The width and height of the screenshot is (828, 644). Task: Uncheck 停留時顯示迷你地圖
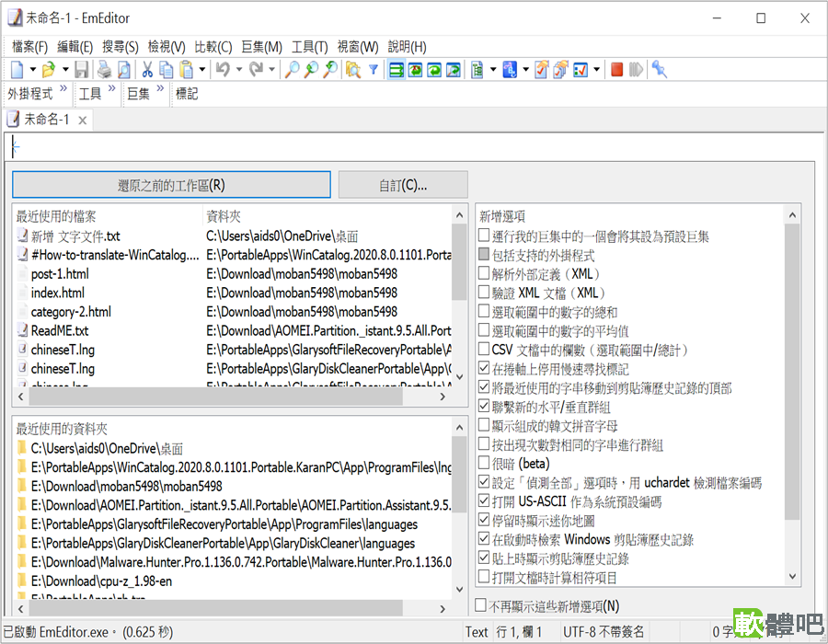484,520
